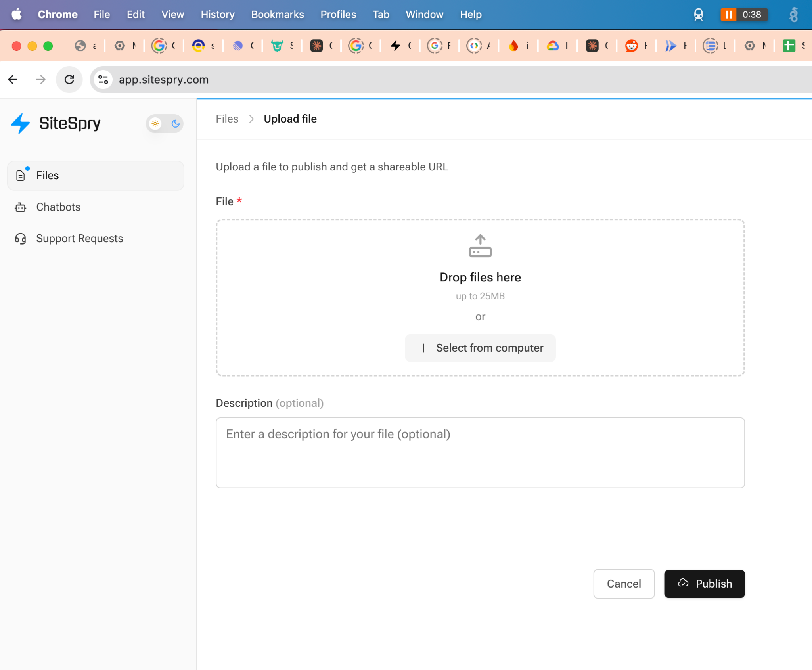Click the SiteSpry lightning bolt logo
Screen dimensions: 812x670
21,123
